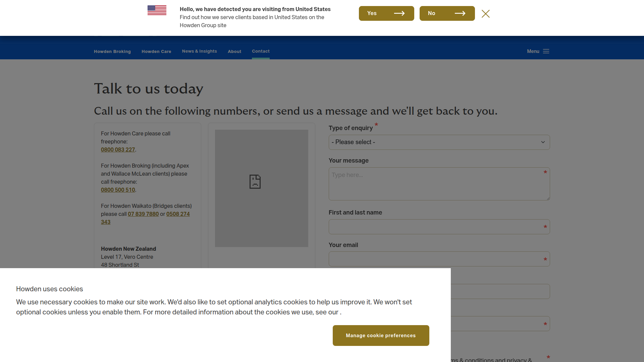
Task: Click the Your email input field
Action: coord(439,259)
